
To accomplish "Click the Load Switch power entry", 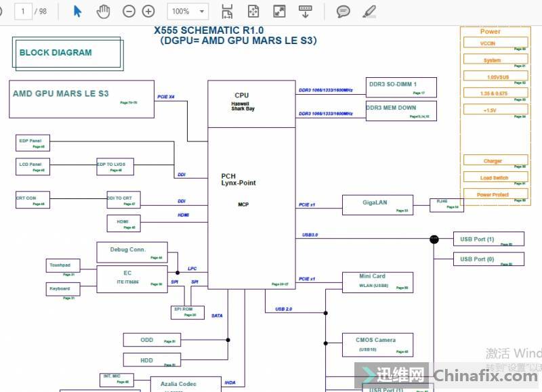I will (x=495, y=177).
